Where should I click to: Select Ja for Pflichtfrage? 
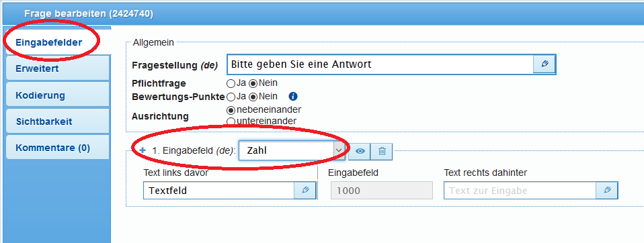click(231, 83)
